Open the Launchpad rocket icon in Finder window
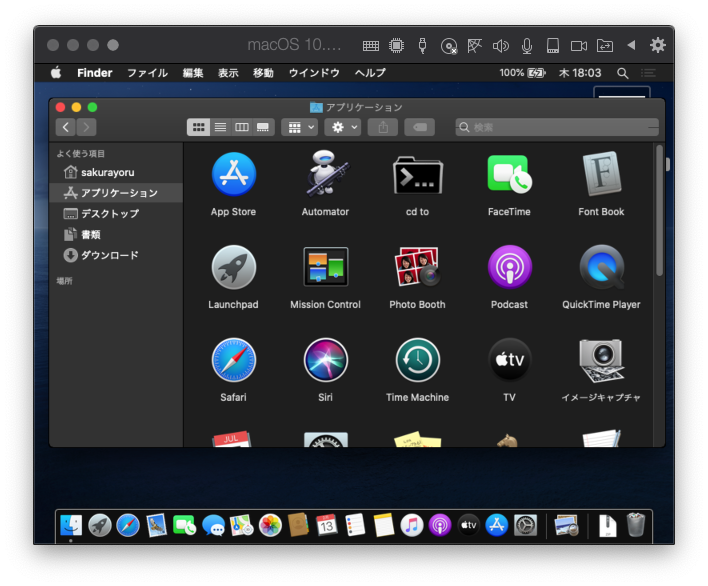Screen dimensions: 708x586 [x=233, y=267]
